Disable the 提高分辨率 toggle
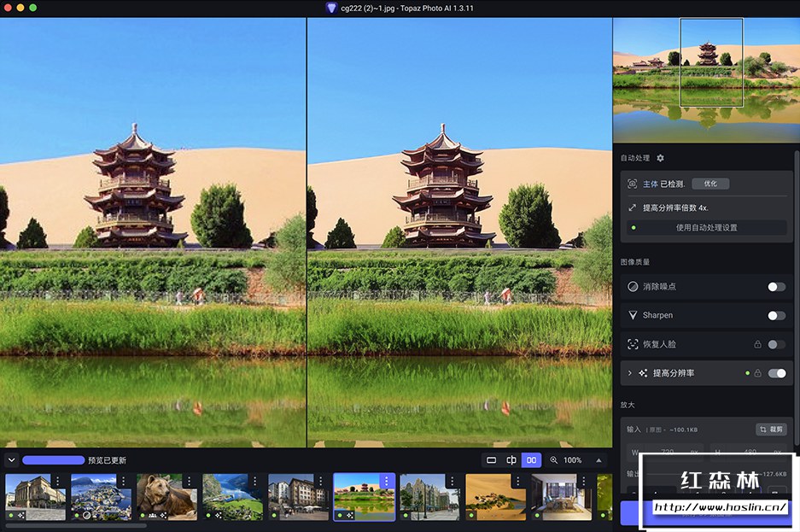Image resolution: width=800 pixels, height=532 pixels. (x=777, y=373)
